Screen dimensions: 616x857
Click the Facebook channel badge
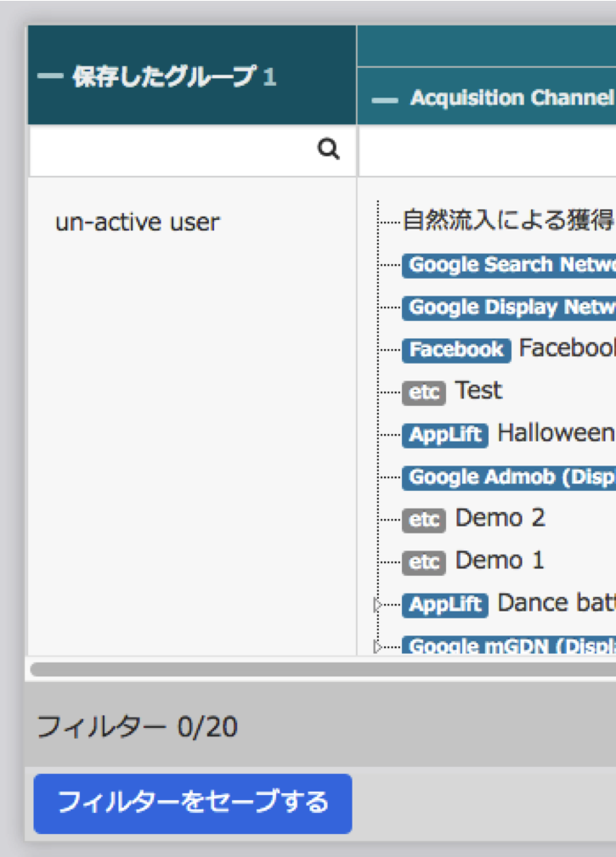pyautogui.click(x=456, y=350)
